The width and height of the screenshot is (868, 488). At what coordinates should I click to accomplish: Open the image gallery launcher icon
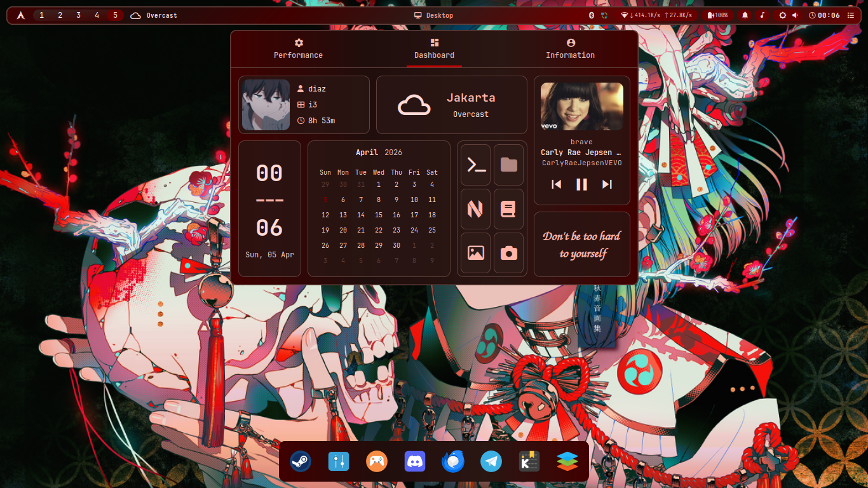coord(476,253)
